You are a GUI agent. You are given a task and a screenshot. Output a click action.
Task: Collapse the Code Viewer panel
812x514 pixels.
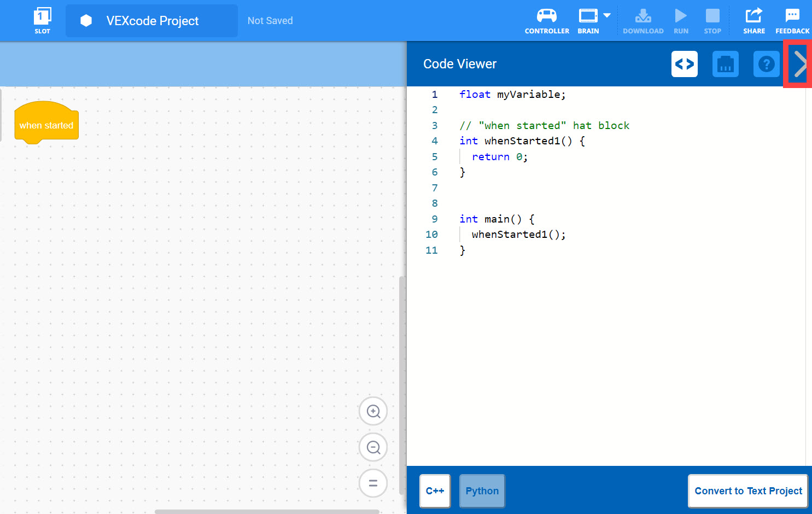tap(799, 64)
